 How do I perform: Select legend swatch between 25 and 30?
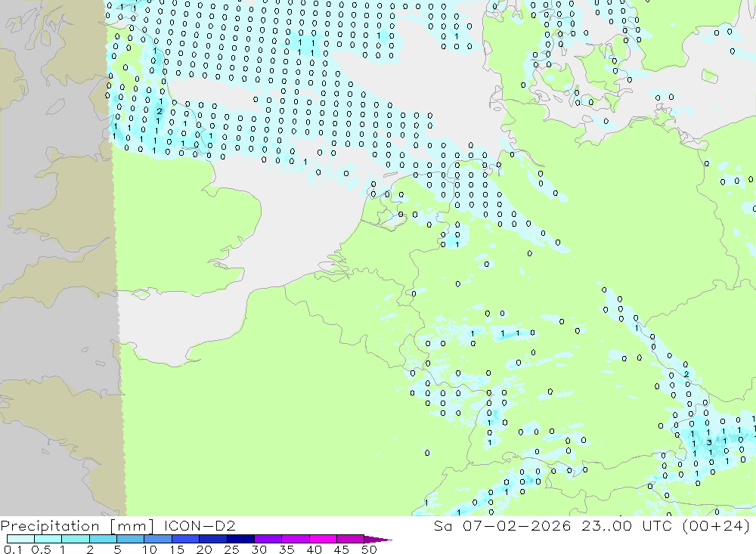(x=240, y=539)
